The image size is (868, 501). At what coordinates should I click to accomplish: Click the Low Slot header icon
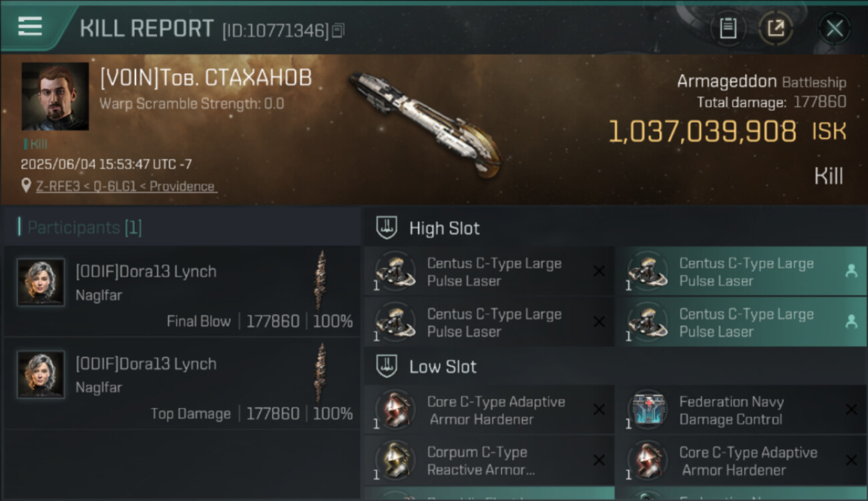point(387,366)
